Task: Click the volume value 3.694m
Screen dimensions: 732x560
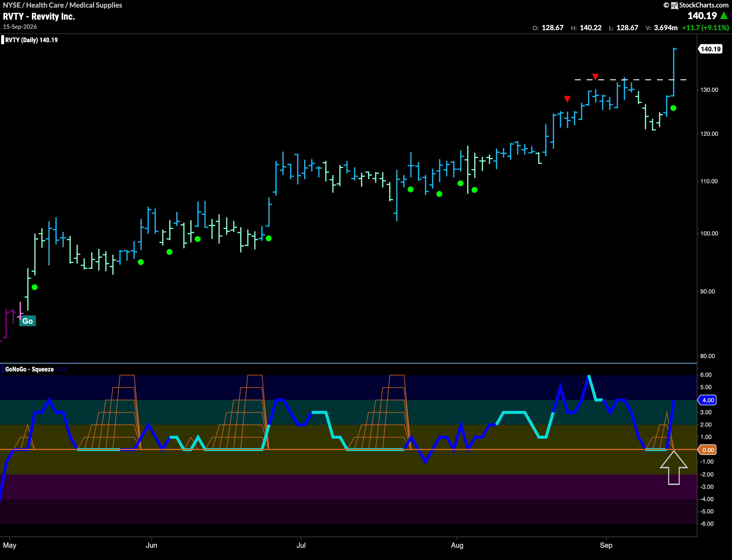Action: pyautogui.click(x=666, y=28)
